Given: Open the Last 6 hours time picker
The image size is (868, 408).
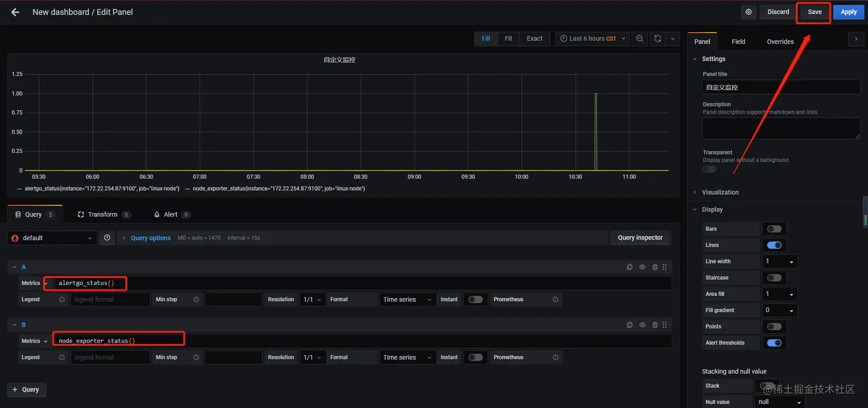Looking at the screenshot, I should (592, 39).
